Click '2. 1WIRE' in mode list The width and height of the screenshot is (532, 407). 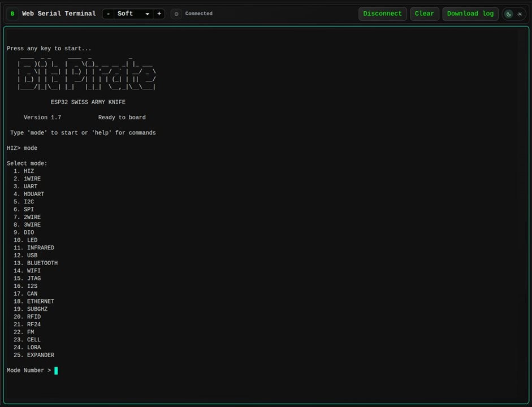pyautogui.click(x=27, y=179)
